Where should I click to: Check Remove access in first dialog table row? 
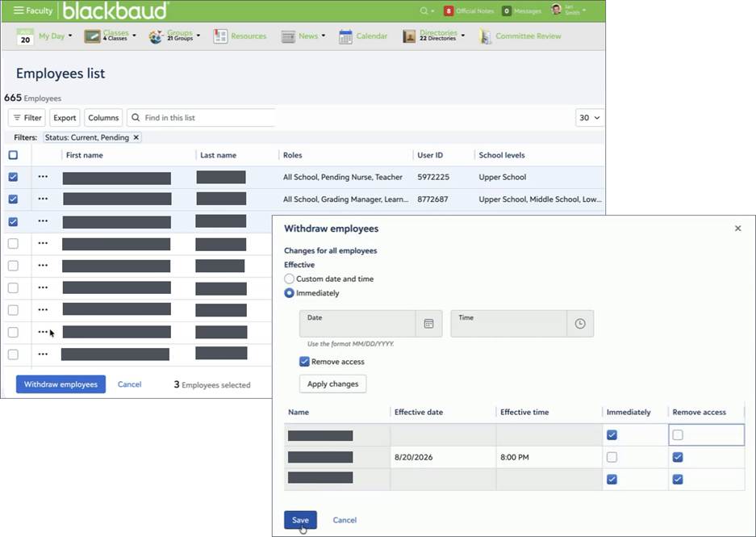point(678,434)
